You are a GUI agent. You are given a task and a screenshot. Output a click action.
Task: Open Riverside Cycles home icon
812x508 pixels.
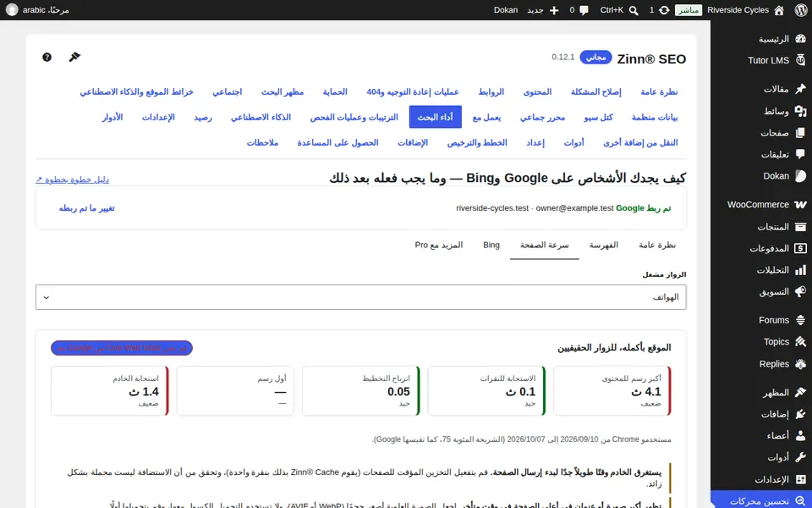(779, 10)
